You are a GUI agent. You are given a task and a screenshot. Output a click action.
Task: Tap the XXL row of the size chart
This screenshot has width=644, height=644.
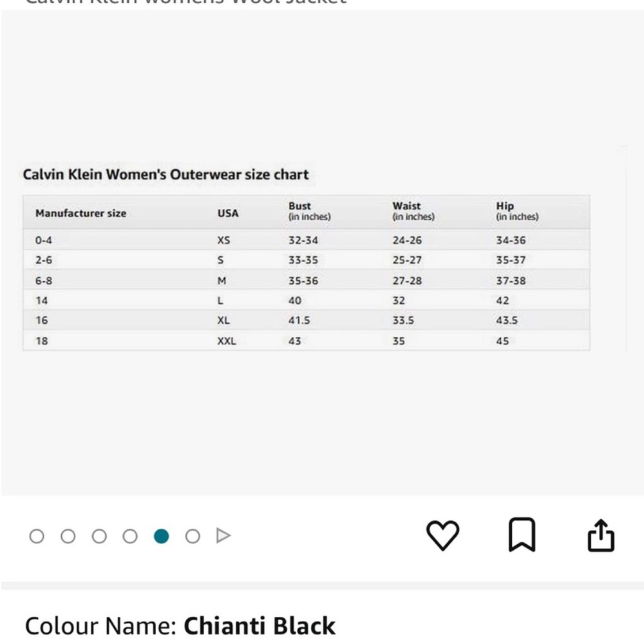tap(307, 341)
